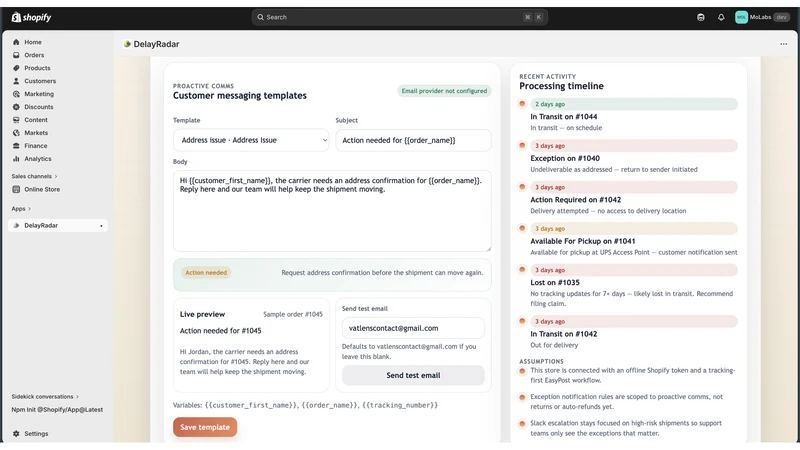Click MoLabs store name

(760, 17)
